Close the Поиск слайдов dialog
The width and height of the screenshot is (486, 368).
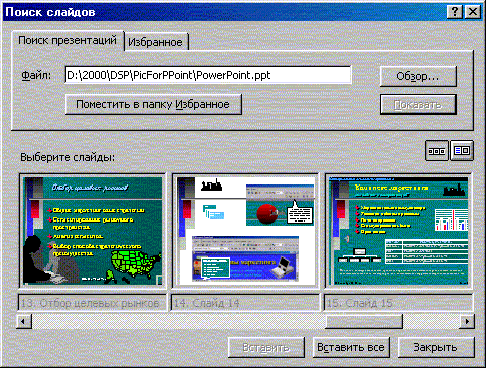(x=473, y=12)
